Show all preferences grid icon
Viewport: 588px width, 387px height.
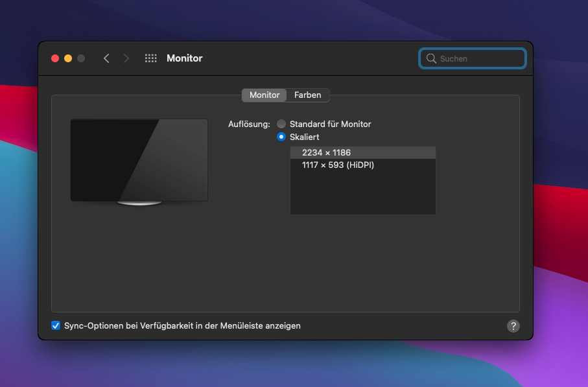click(151, 58)
